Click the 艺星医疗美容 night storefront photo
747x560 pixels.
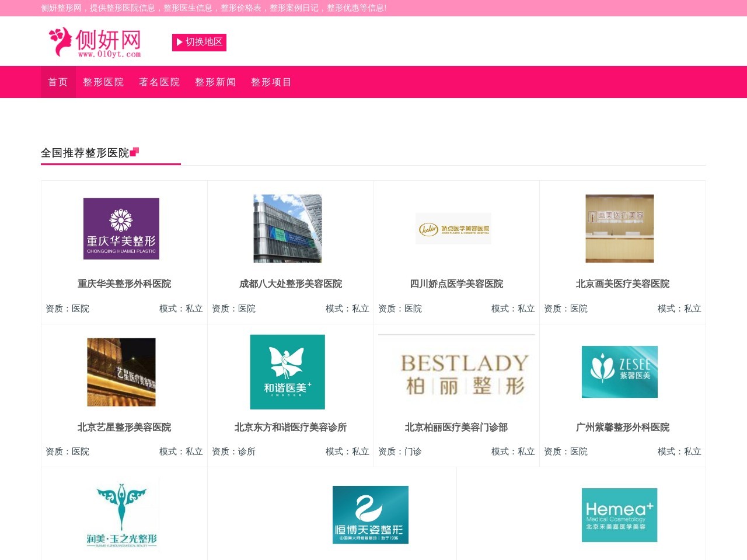[121, 372]
